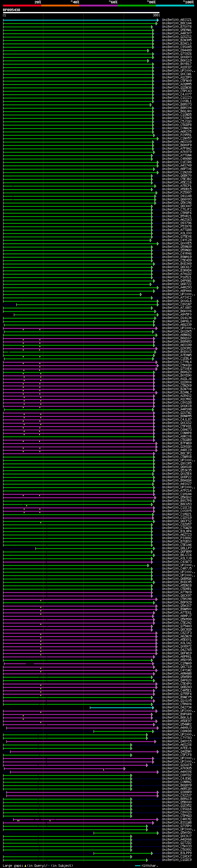The image size is (197, 868).
Task: Select hit label UniRef100_O94489
Action: pyautogui.click(x=176, y=50)
